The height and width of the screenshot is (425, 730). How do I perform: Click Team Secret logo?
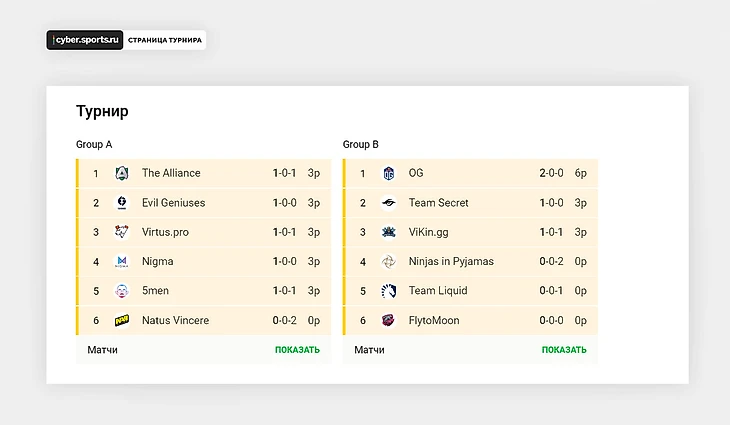pyautogui.click(x=388, y=202)
